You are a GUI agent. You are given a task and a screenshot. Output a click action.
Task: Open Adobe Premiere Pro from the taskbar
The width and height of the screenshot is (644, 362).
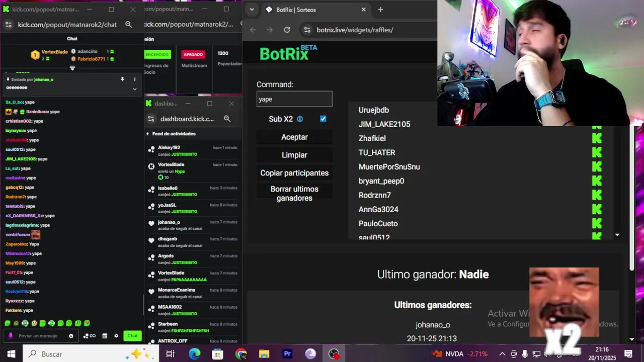tap(287, 354)
